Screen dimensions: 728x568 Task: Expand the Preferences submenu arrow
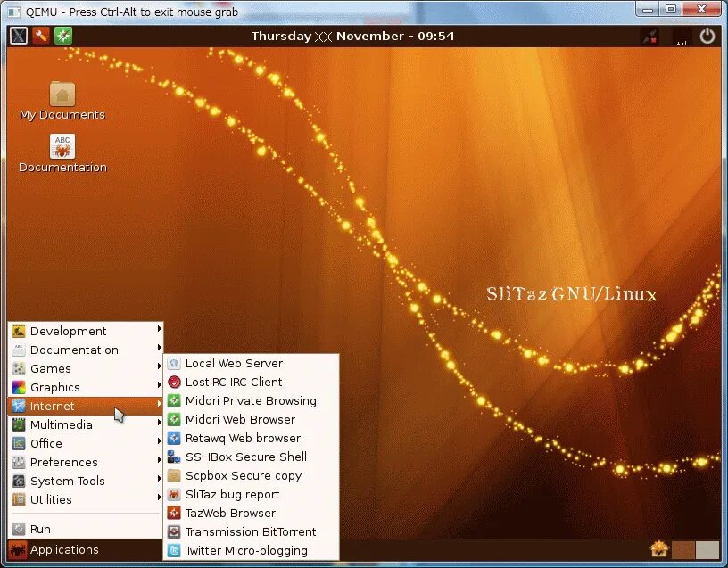pyautogui.click(x=159, y=460)
